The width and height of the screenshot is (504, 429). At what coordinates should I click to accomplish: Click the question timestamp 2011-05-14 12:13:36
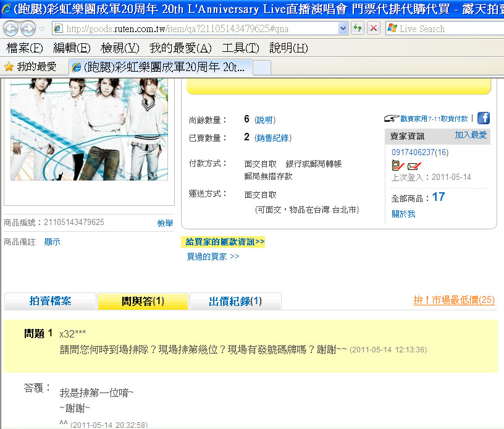click(x=388, y=350)
